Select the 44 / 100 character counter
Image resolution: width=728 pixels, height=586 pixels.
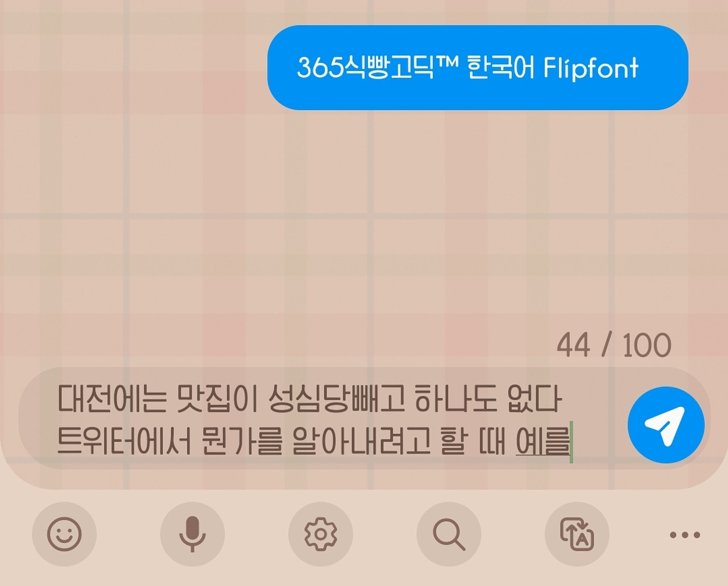[614, 346]
